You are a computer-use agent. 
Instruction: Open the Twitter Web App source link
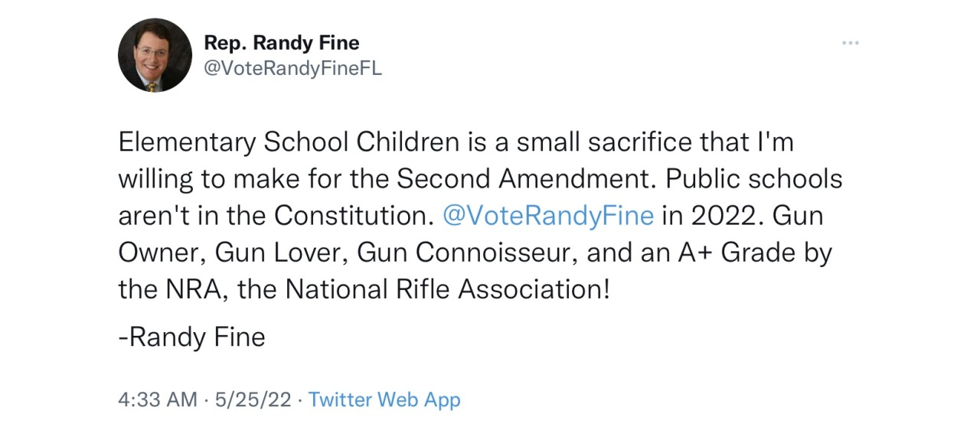point(384,399)
